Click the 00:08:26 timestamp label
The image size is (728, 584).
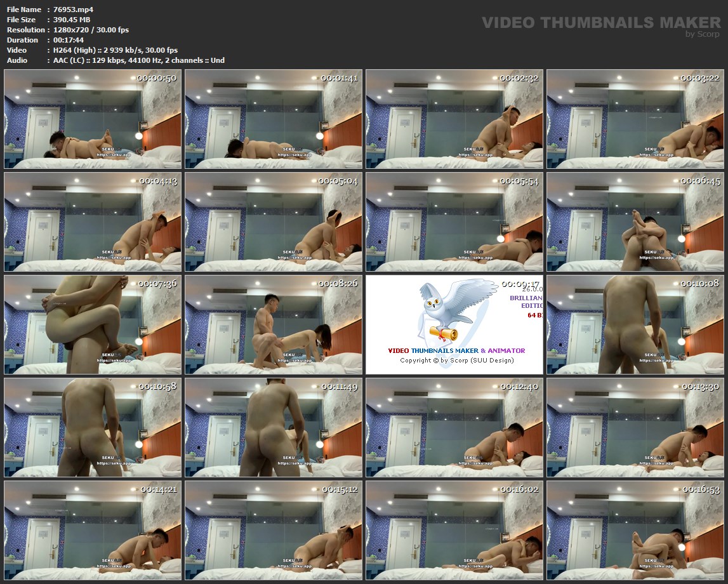(x=338, y=284)
